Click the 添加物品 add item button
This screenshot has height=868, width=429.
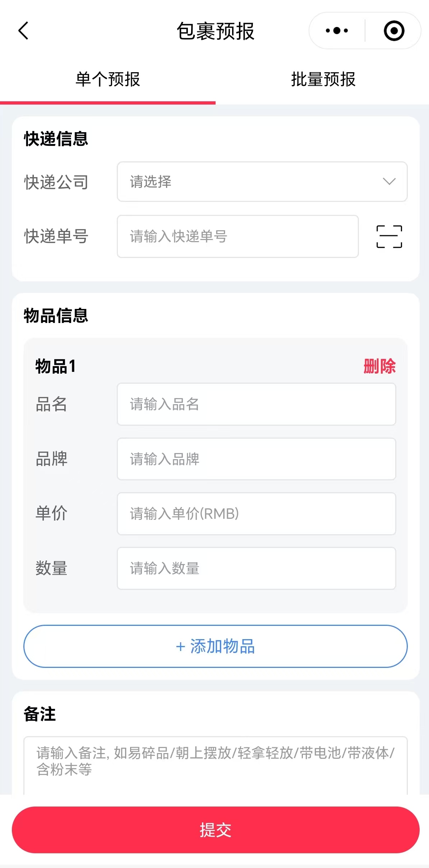click(216, 646)
